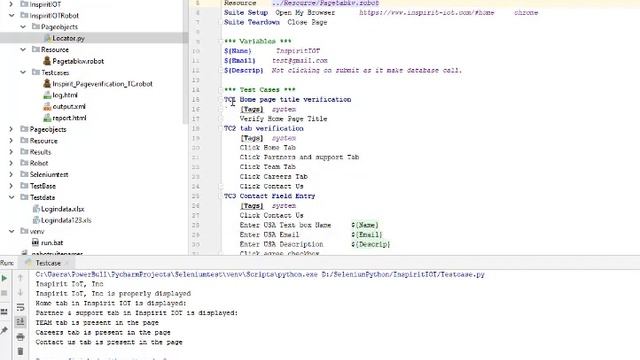
Task: Open the Run tool window label
Action: point(7,263)
